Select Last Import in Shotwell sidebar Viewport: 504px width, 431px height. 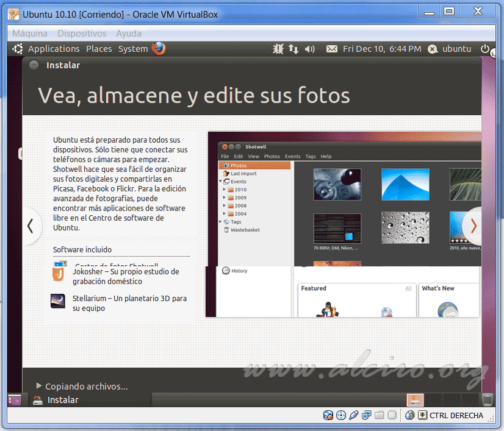[x=243, y=173]
